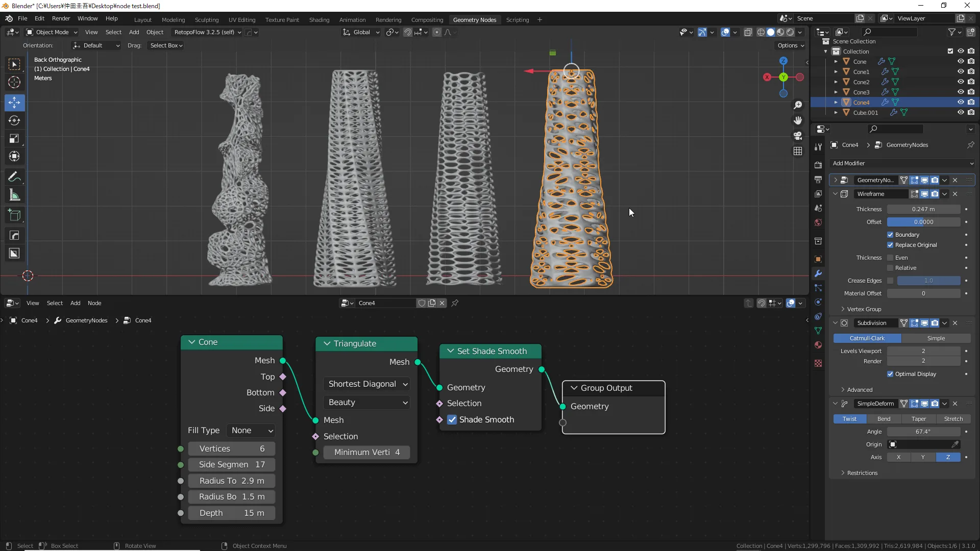Toggle camera view in the viewport
The image size is (980, 551).
coord(798,136)
